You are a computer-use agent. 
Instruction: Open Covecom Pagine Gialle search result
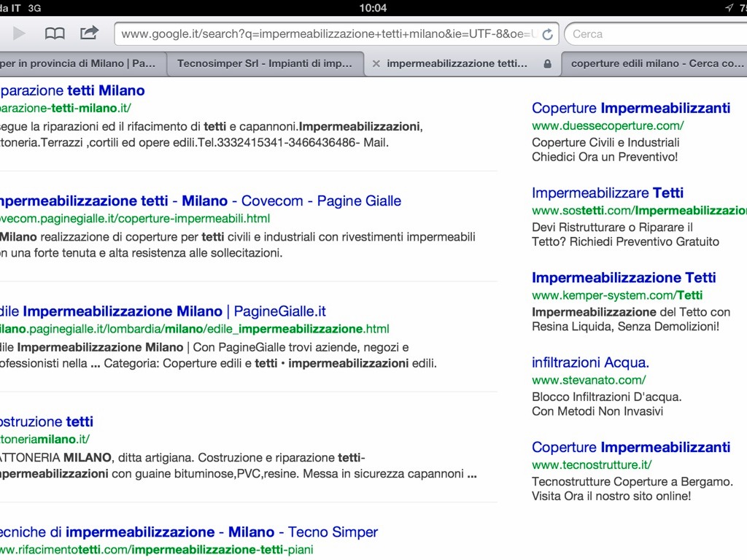click(x=198, y=201)
